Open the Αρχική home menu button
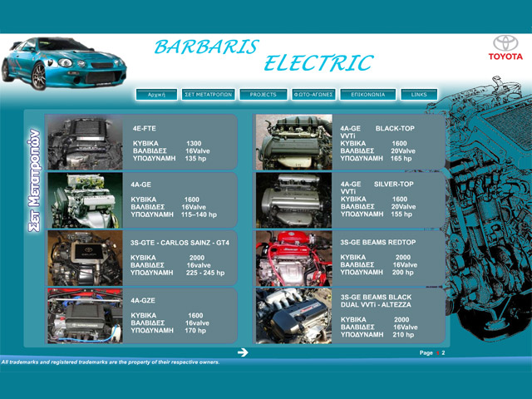The height and width of the screenshot is (399, 532). point(156,95)
